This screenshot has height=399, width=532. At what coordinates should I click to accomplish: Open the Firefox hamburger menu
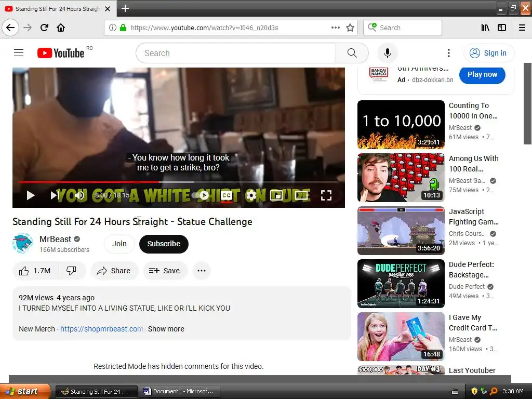[x=522, y=28]
